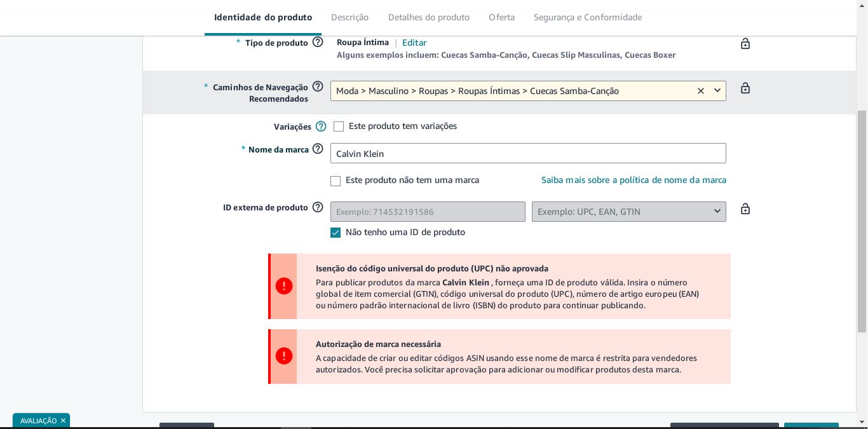The width and height of the screenshot is (868, 429).
Task: Open help icon beside Nome da marca
Action: click(318, 149)
